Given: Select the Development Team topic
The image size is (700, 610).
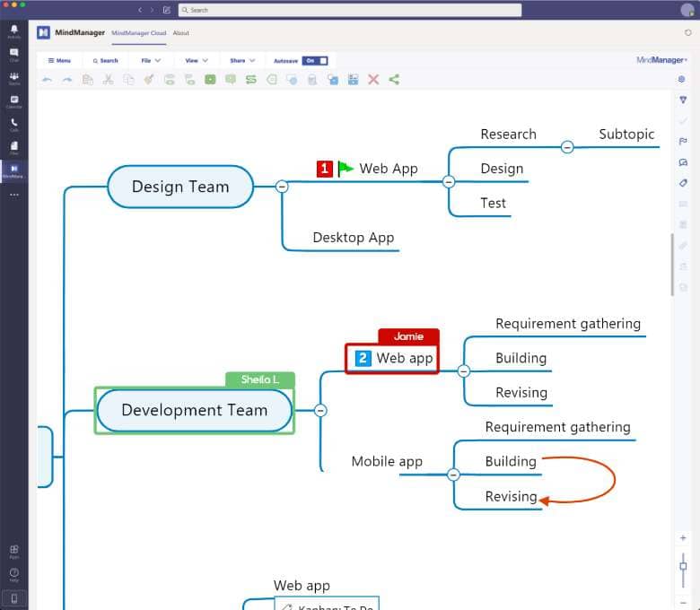Looking at the screenshot, I should point(194,410).
